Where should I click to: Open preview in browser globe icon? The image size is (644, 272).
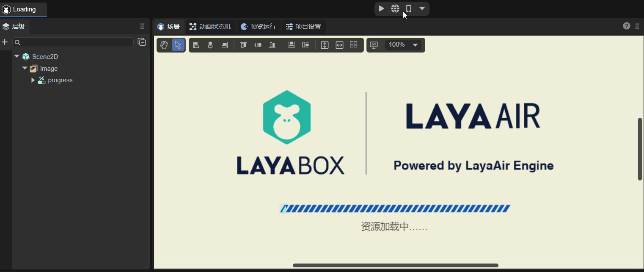point(395,8)
